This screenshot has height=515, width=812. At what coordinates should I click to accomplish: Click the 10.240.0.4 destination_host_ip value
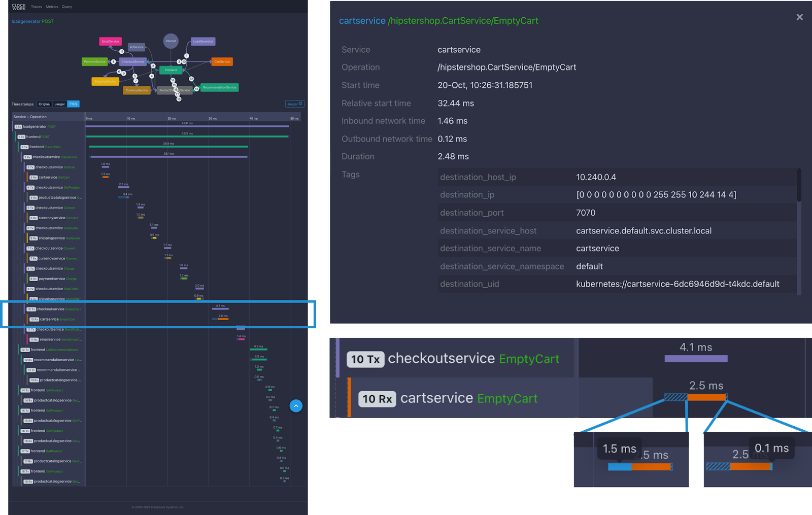coord(596,177)
